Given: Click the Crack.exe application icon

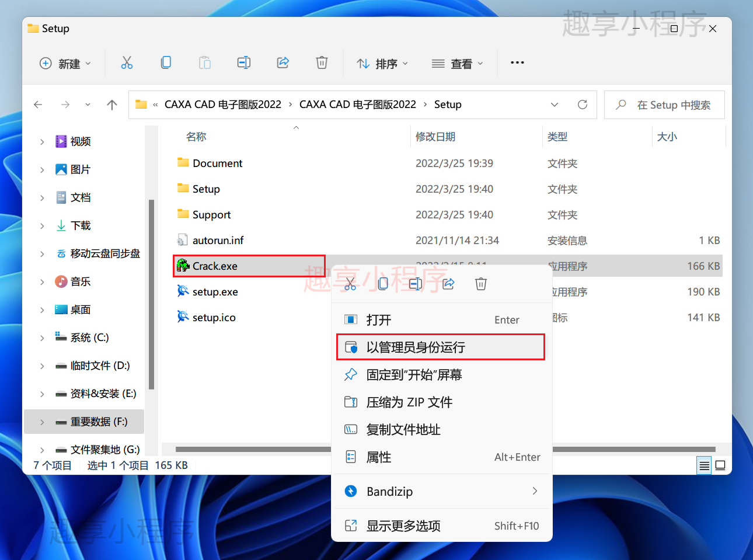Looking at the screenshot, I should tap(183, 266).
